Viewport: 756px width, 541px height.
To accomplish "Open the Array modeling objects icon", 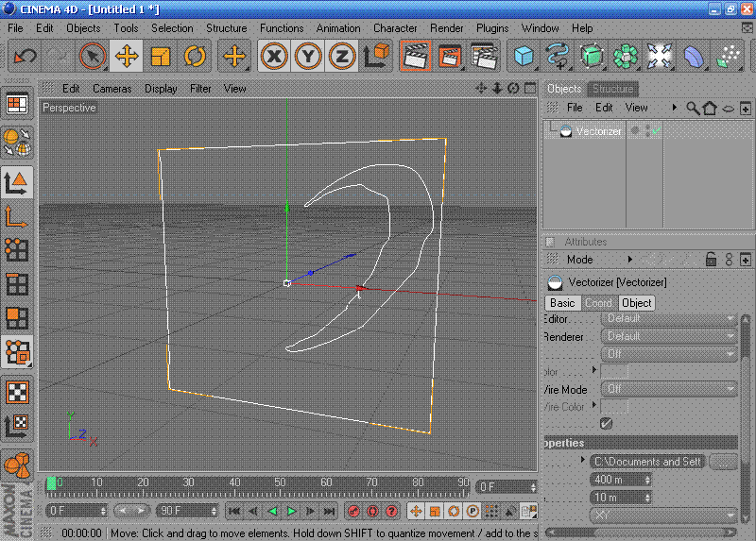I will click(625, 57).
